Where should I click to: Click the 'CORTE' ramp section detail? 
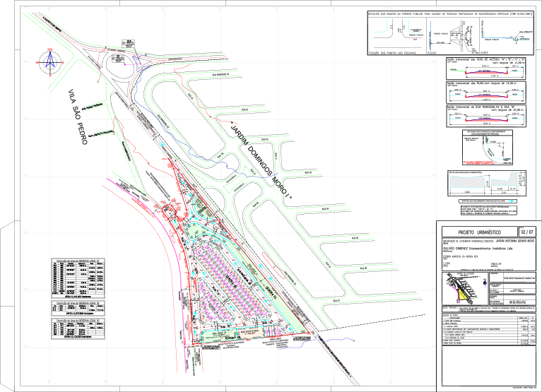(506, 36)
